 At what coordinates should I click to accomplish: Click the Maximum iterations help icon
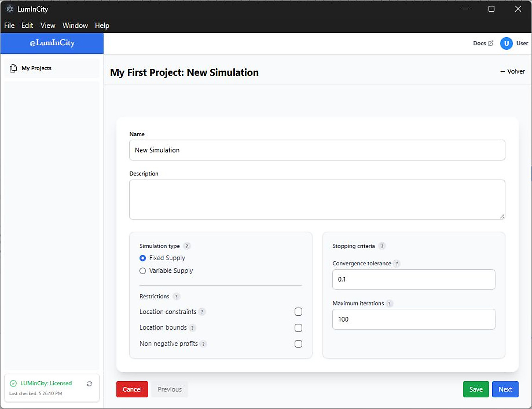(389, 304)
